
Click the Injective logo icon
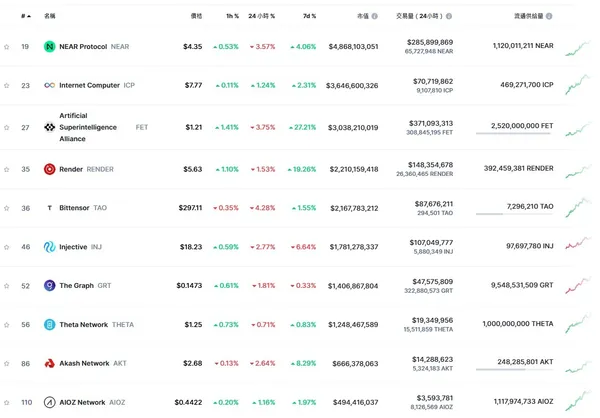tap(50, 247)
